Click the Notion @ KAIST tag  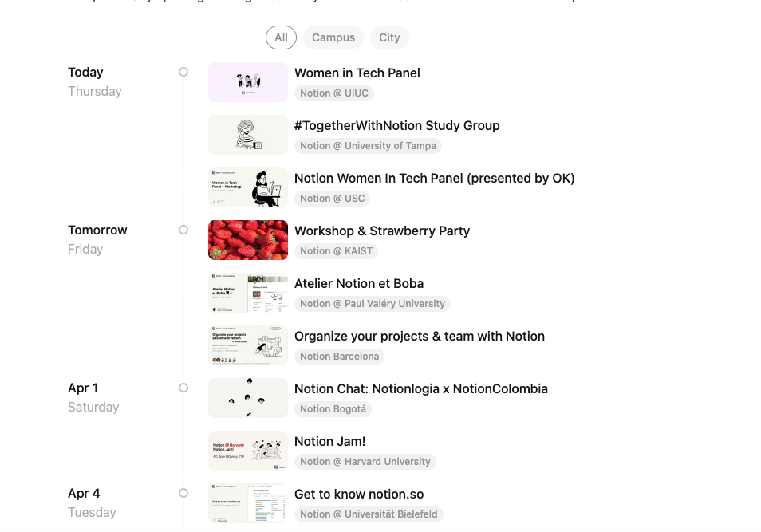337,251
